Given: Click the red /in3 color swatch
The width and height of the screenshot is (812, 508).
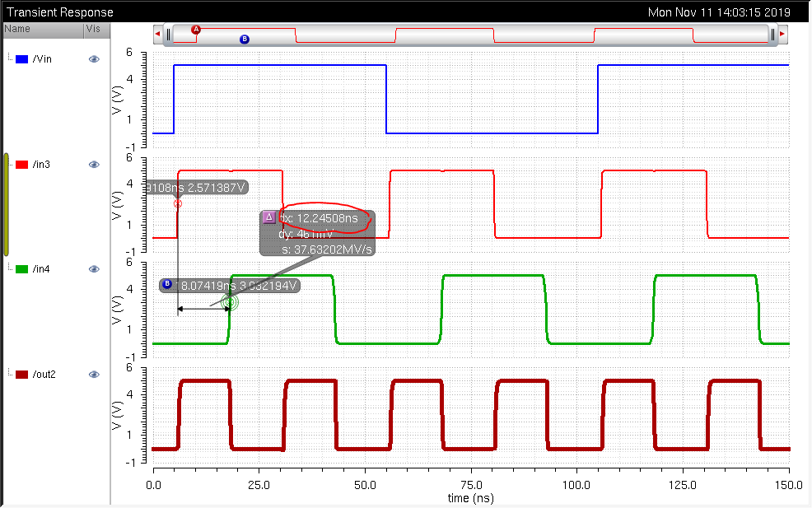Looking at the screenshot, I should click(x=21, y=165).
